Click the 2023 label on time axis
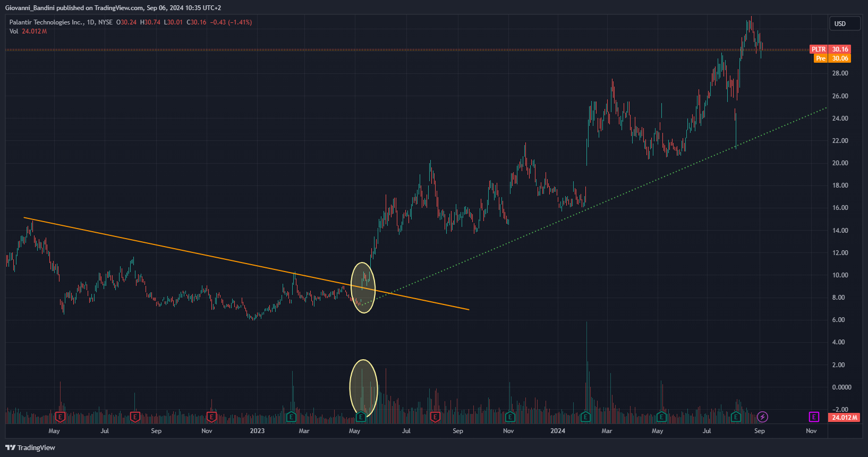868x457 pixels. [257, 431]
